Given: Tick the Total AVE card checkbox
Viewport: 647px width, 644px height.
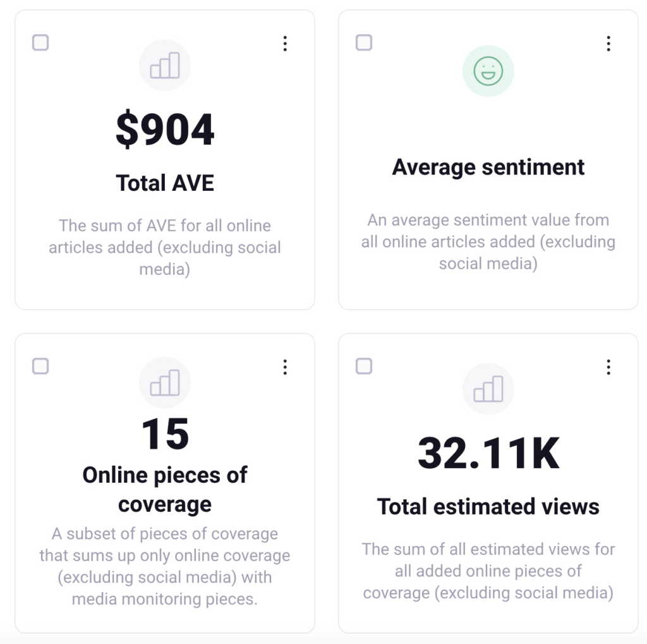Looking at the screenshot, I should tap(40, 43).
